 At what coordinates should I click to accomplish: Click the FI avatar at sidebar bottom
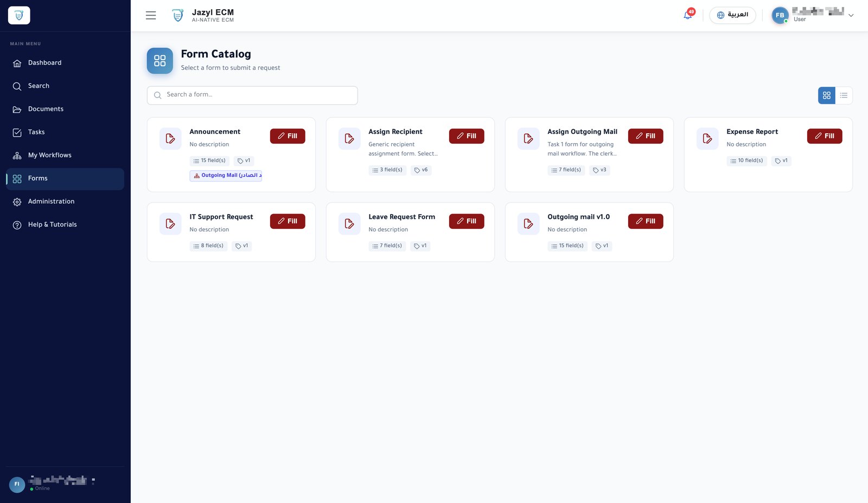[17, 484]
